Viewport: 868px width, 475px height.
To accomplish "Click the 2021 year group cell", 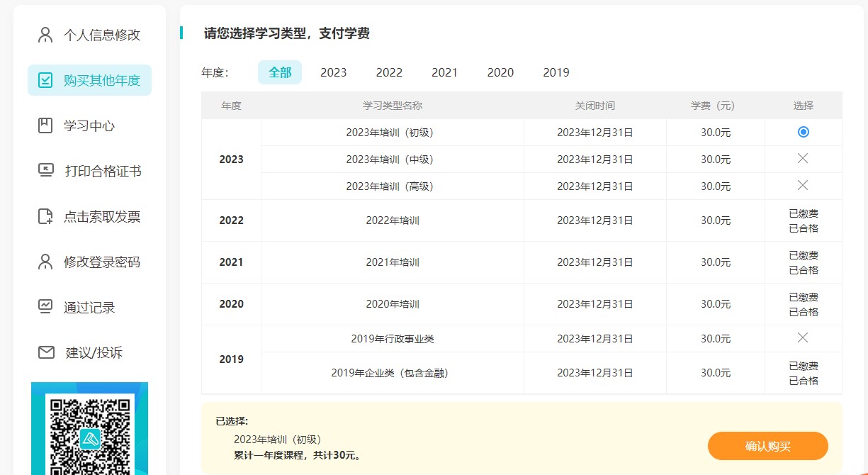I will tap(232, 262).
